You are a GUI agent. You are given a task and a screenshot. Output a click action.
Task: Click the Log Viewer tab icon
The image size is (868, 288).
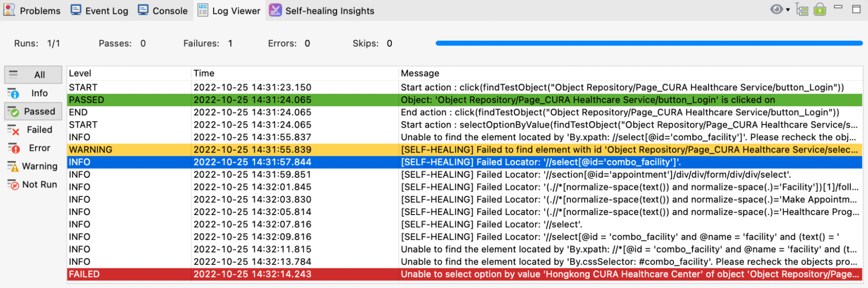(203, 10)
